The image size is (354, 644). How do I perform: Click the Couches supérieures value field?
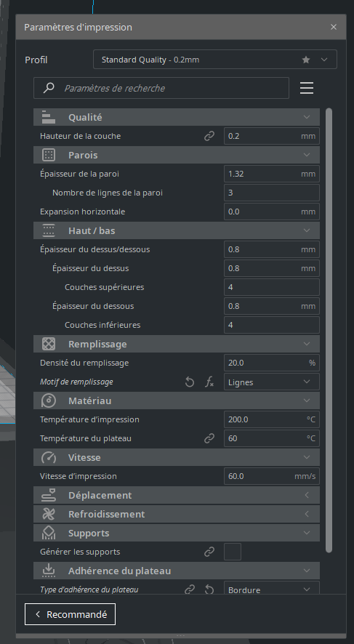[271, 287]
